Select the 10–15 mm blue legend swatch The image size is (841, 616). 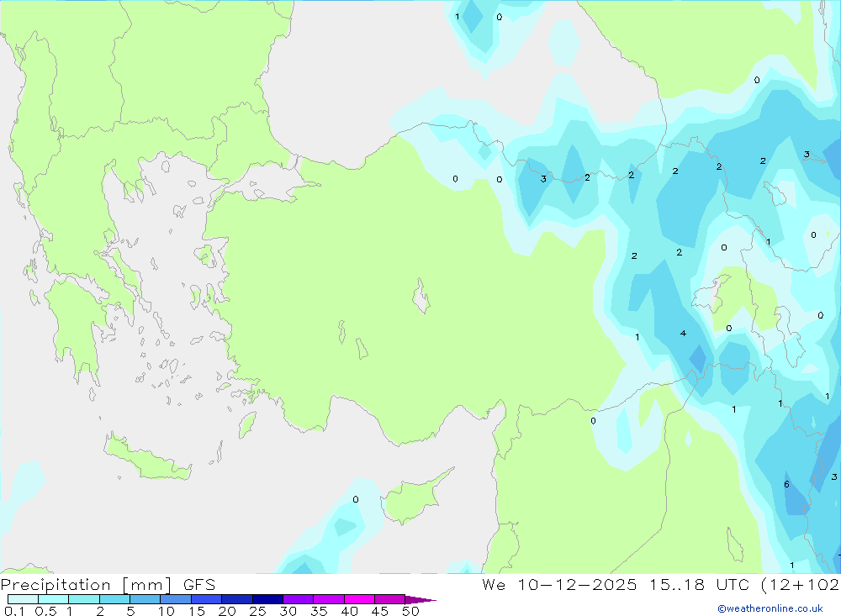pos(176,599)
